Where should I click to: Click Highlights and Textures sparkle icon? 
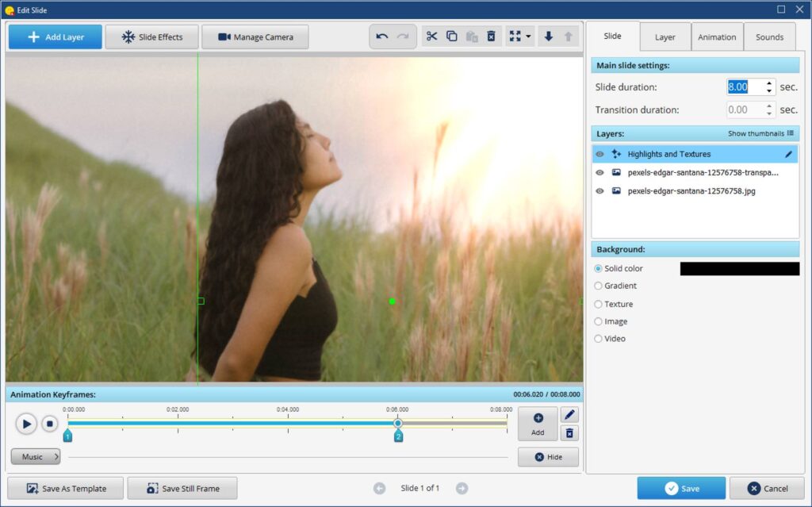click(x=616, y=154)
